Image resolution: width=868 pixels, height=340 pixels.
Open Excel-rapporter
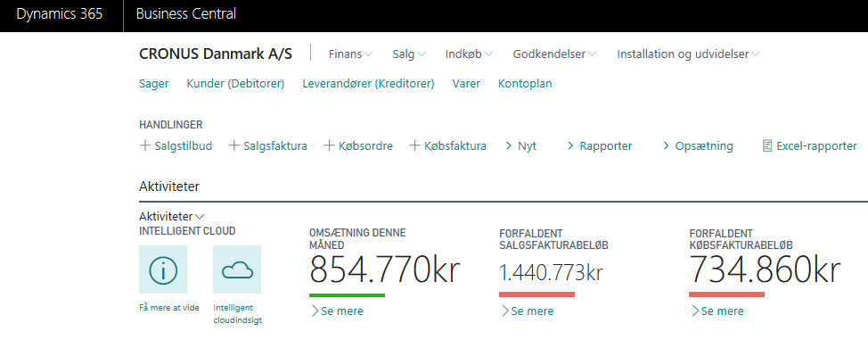[x=809, y=145]
